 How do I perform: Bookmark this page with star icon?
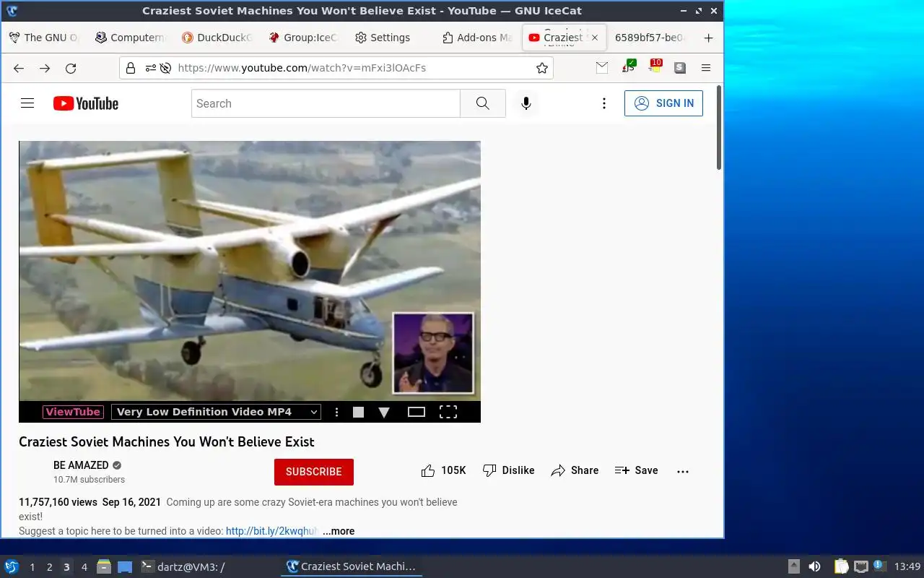point(542,68)
